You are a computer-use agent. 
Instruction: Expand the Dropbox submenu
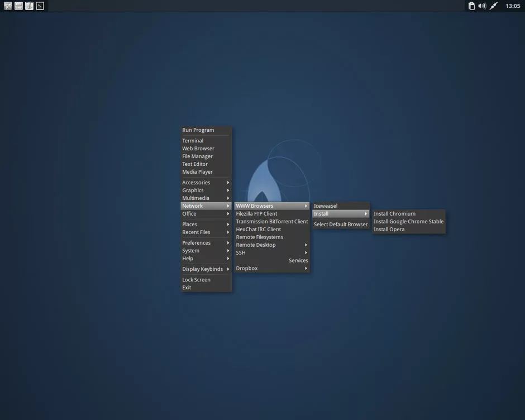click(x=272, y=268)
